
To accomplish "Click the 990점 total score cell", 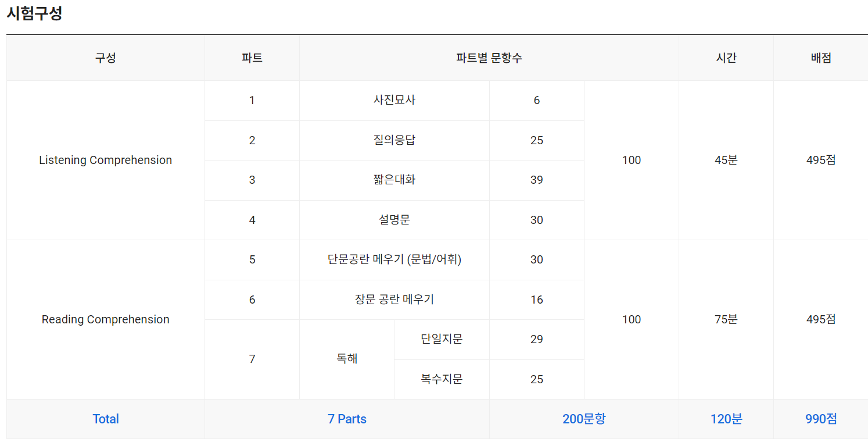I will coord(821,419).
